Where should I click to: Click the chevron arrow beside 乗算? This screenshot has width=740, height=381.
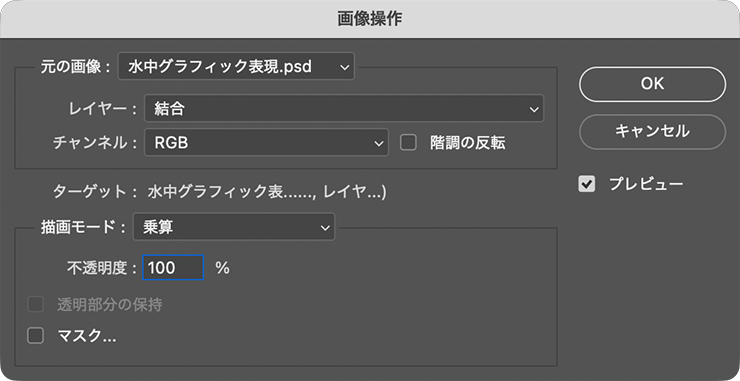click(x=325, y=228)
